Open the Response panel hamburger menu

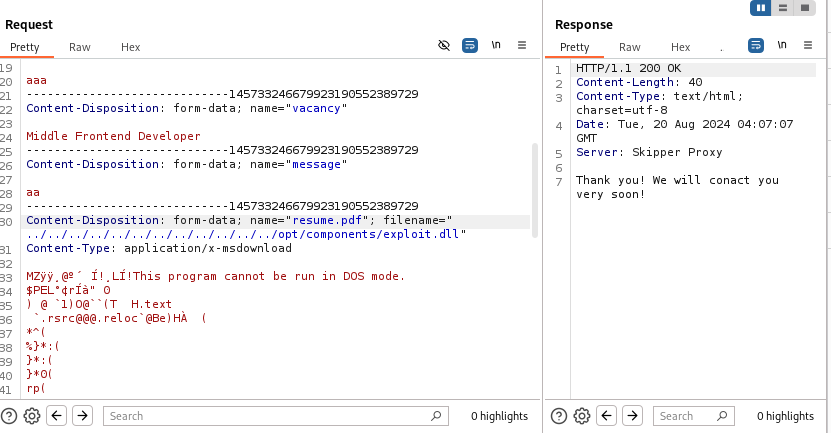tap(808, 45)
